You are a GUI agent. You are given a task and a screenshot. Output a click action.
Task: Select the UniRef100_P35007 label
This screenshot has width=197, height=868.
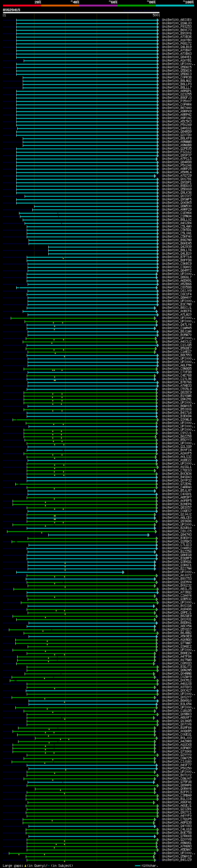click(177, 101)
